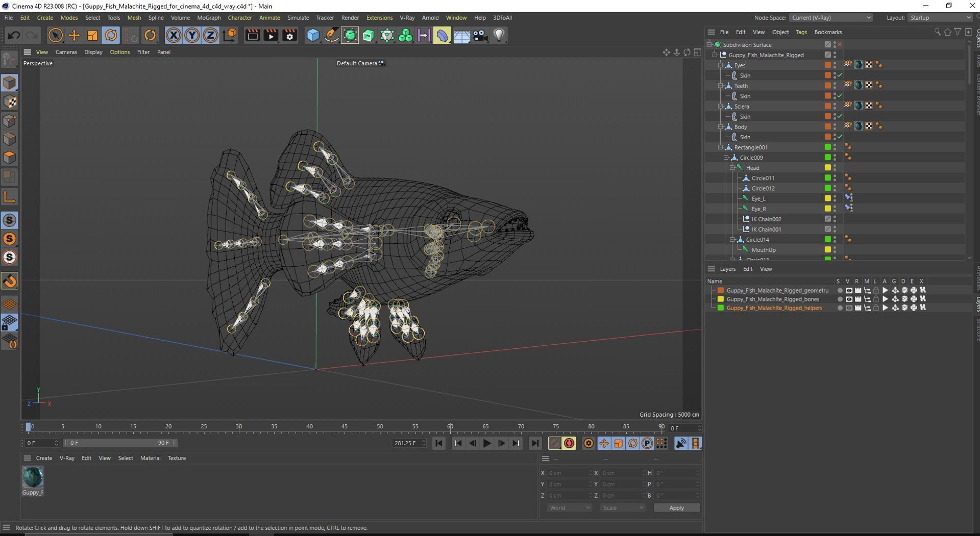Click the Autokeying button
980x536 pixels.
coord(569,443)
